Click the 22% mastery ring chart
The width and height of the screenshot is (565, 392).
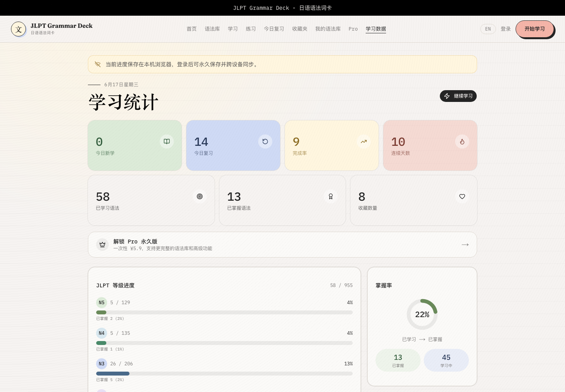pyautogui.click(x=422, y=314)
